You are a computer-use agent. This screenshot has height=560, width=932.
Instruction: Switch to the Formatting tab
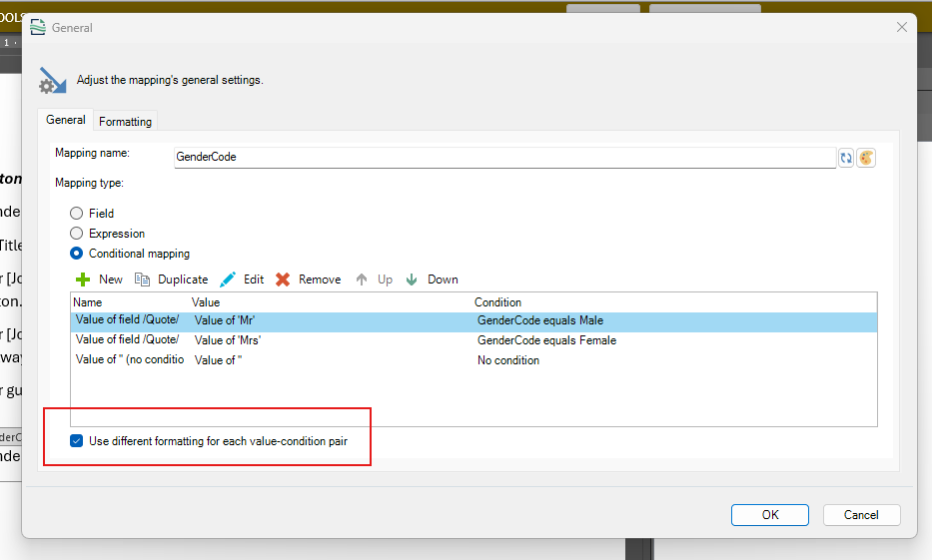125,121
